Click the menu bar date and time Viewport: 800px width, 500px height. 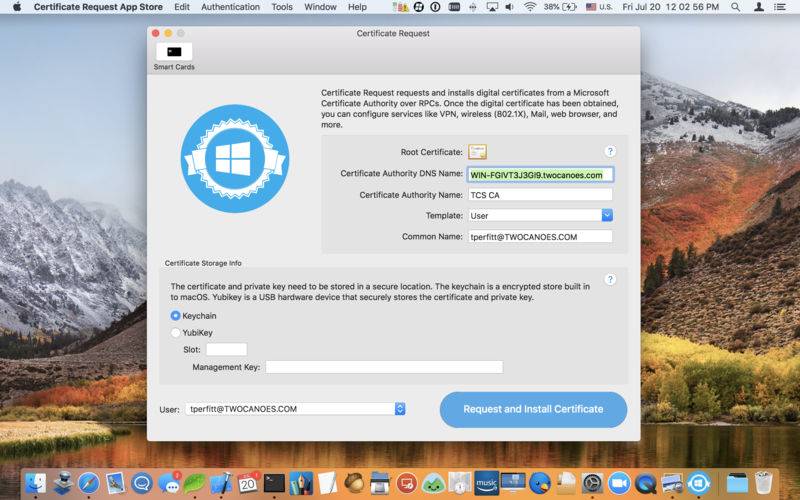click(671, 7)
